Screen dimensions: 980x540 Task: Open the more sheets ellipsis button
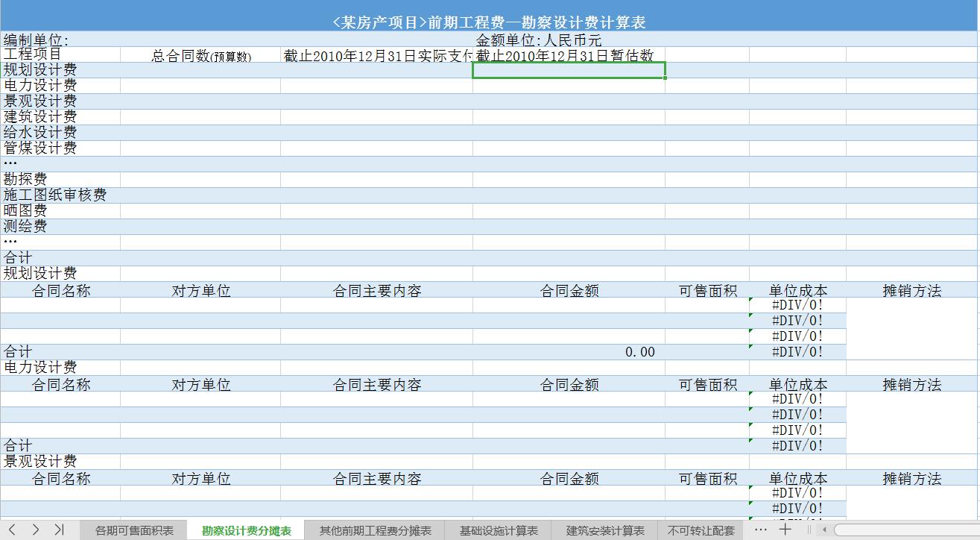(x=760, y=530)
